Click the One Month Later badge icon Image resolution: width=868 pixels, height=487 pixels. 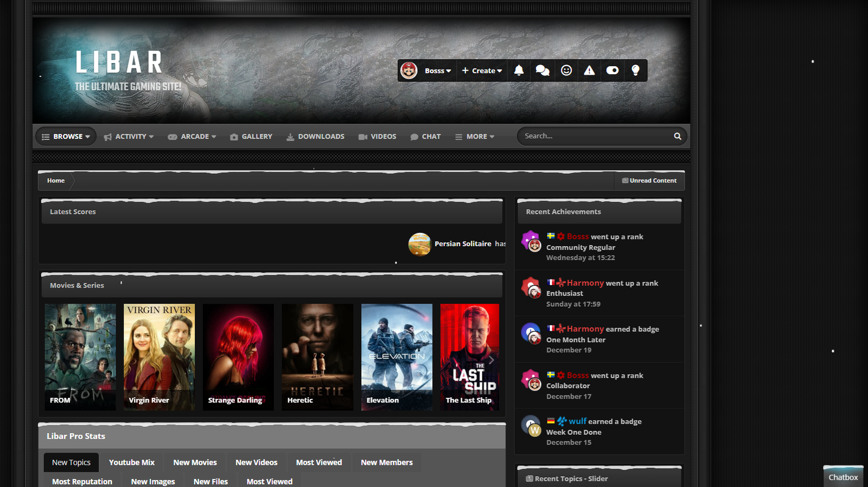[530, 332]
